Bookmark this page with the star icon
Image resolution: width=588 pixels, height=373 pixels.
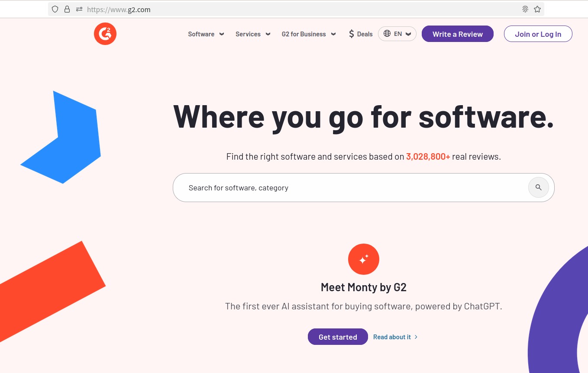[537, 9]
